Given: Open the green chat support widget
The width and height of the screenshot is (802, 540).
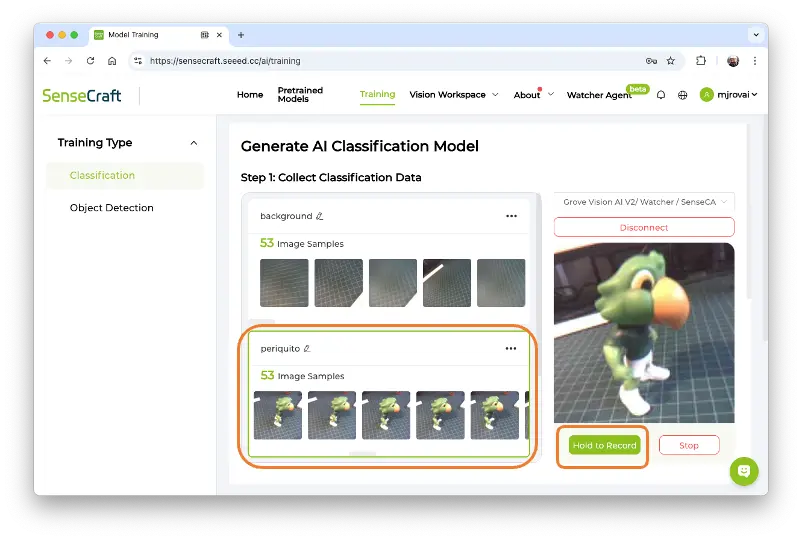Looking at the screenshot, I should coord(744,471).
